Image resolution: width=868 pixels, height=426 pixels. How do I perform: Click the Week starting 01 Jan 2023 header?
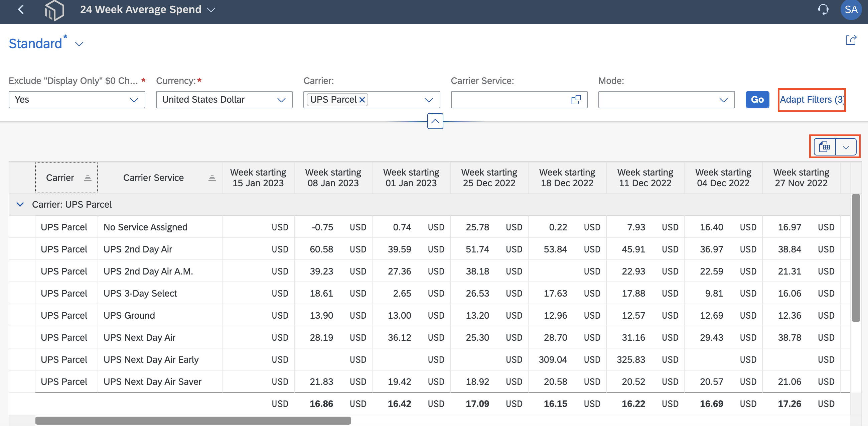click(411, 178)
